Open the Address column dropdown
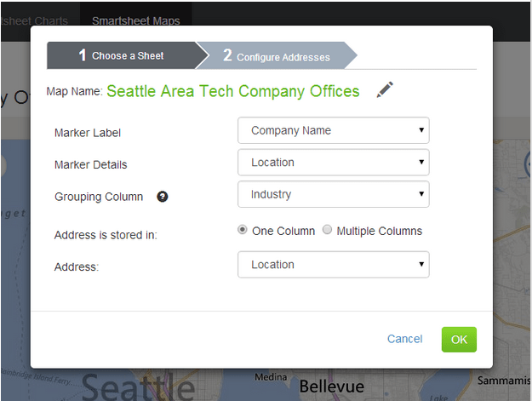Screen dimensions: 532x401 coord(334,265)
